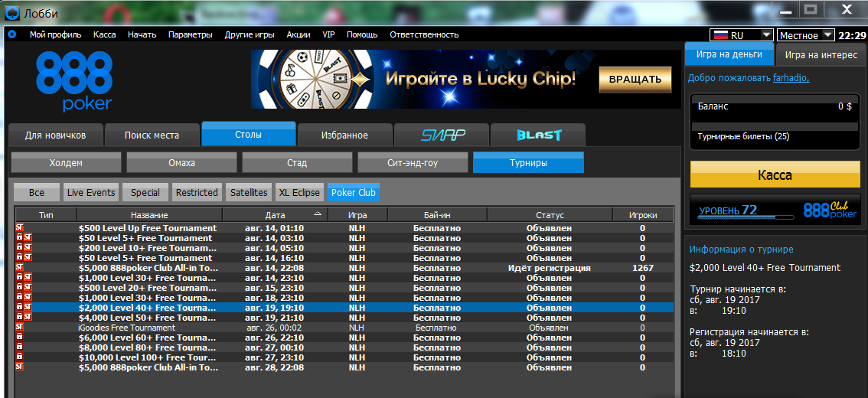Image resolution: width=868 pixels, height=398 pixels.
Task: Filter tournaments by Poker Club
Action: tap(353, 193)
